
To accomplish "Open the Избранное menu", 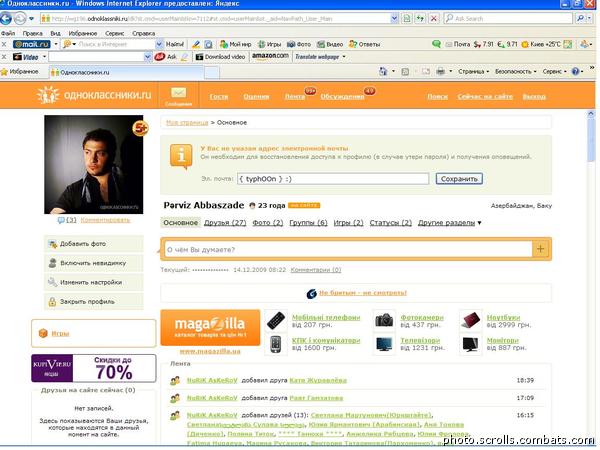I will [83, 34].
